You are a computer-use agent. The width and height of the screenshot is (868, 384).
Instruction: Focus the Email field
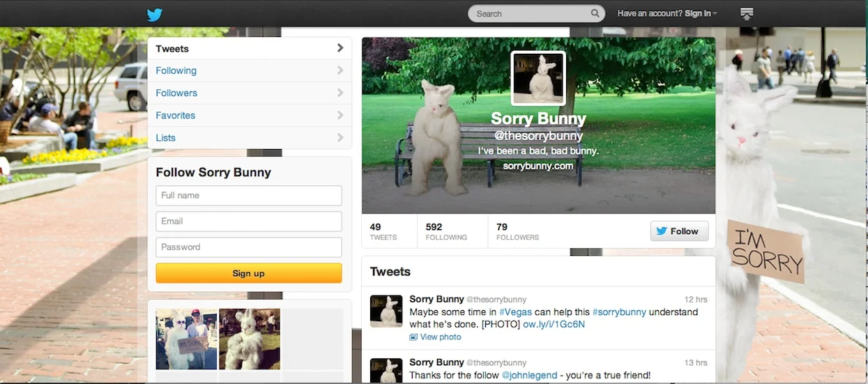(x=249, y=221)
